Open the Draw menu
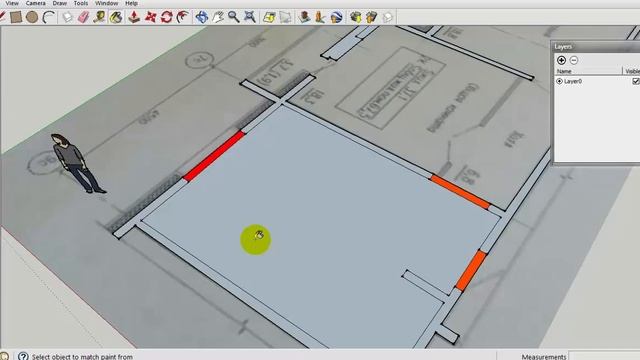The height and width of the screenshot is (360, 640). pos(60,3)
